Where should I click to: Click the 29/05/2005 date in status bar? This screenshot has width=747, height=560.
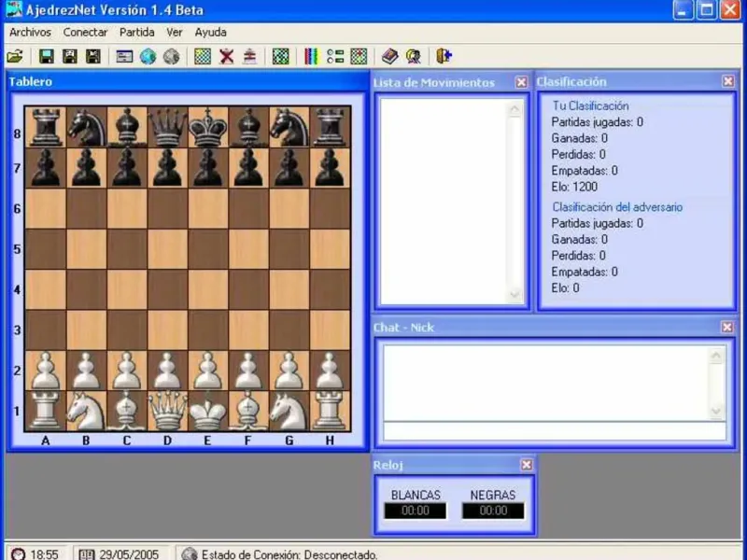(x=129, y=554)
